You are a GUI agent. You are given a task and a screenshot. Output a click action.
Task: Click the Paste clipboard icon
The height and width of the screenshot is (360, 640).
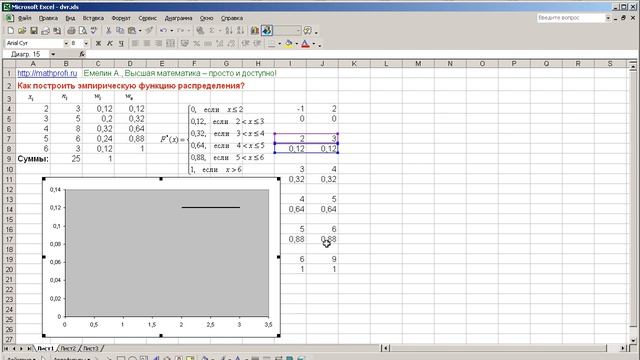(131, 31)
